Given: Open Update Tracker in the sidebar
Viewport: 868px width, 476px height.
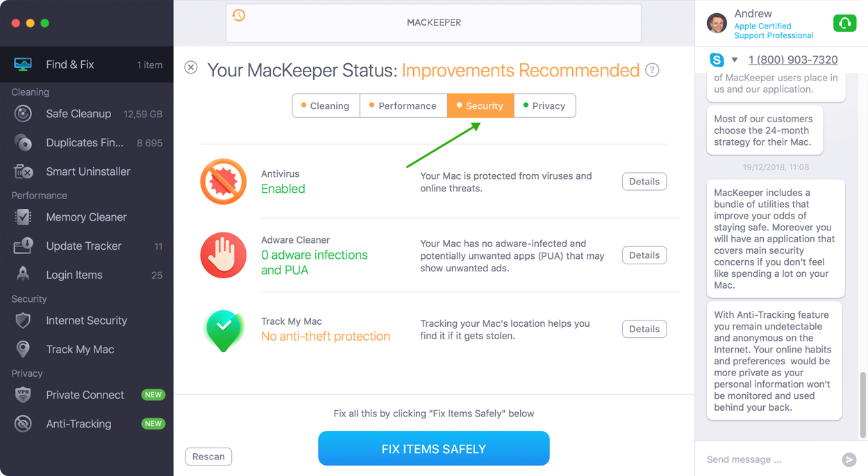Looking at the screenshot, I should coord(87,246).
